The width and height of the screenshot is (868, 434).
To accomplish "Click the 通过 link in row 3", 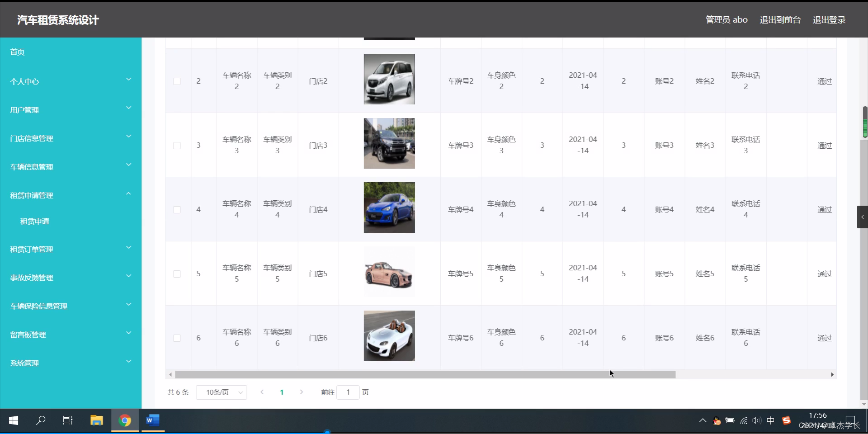I will [x=824, y=146].
